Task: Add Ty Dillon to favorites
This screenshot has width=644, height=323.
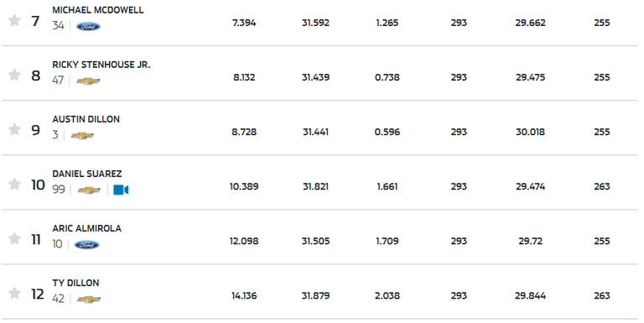Action: 14,294
